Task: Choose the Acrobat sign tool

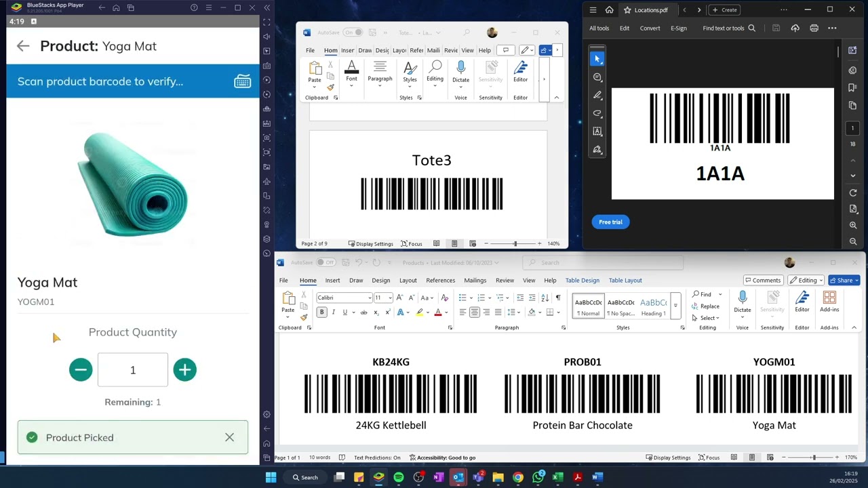Action: pos(597,150)
